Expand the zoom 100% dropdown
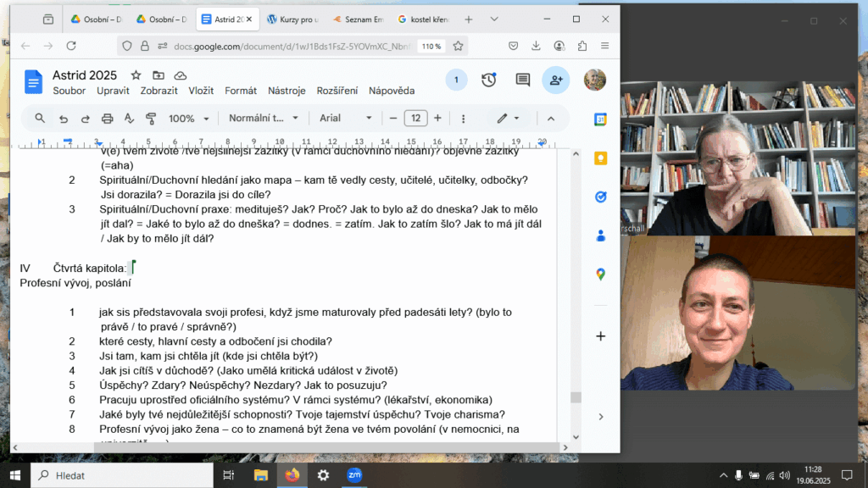Image resolution: width=868 pixels, height=488 pixels. 187,119
